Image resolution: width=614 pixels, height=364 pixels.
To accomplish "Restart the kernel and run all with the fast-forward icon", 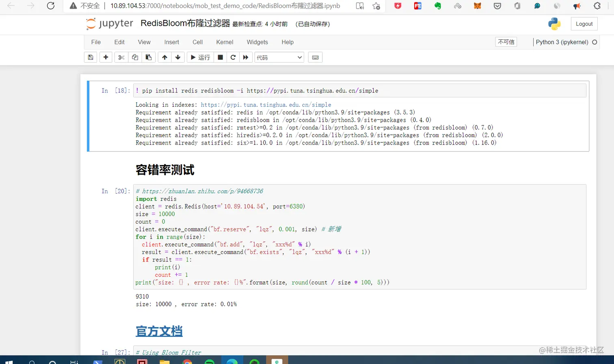I will [x=246, y=57].
